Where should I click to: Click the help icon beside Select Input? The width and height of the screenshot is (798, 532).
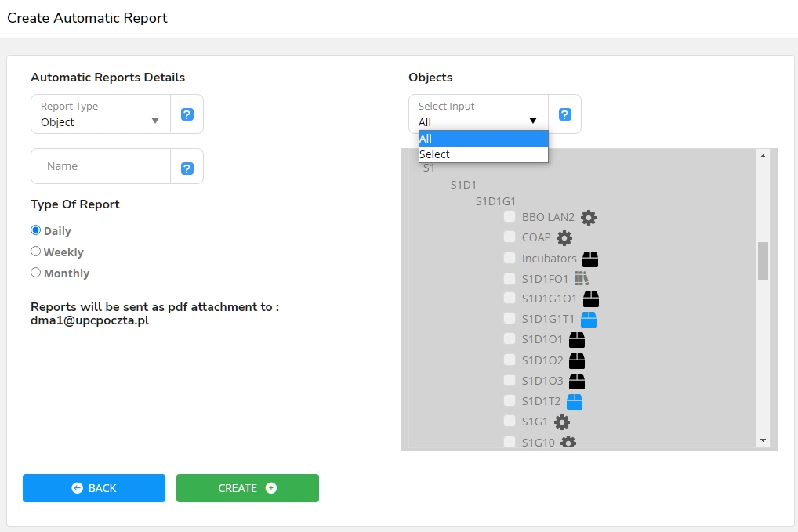(564, 114)
